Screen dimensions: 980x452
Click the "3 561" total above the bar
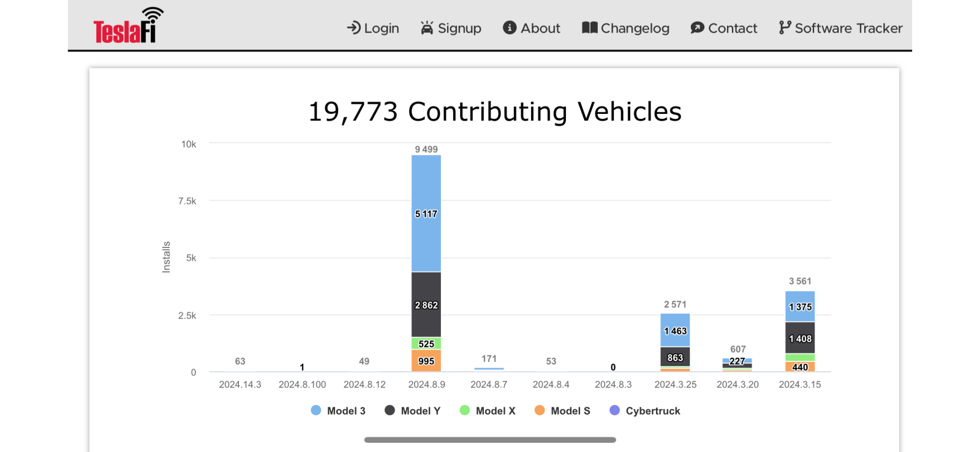[x=800, y=281]
